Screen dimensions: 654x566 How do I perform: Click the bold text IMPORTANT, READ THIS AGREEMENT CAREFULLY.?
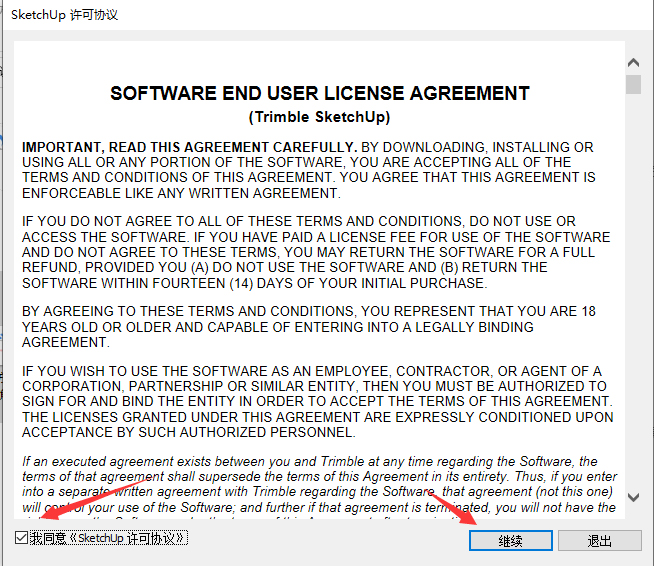click(190, 147)
